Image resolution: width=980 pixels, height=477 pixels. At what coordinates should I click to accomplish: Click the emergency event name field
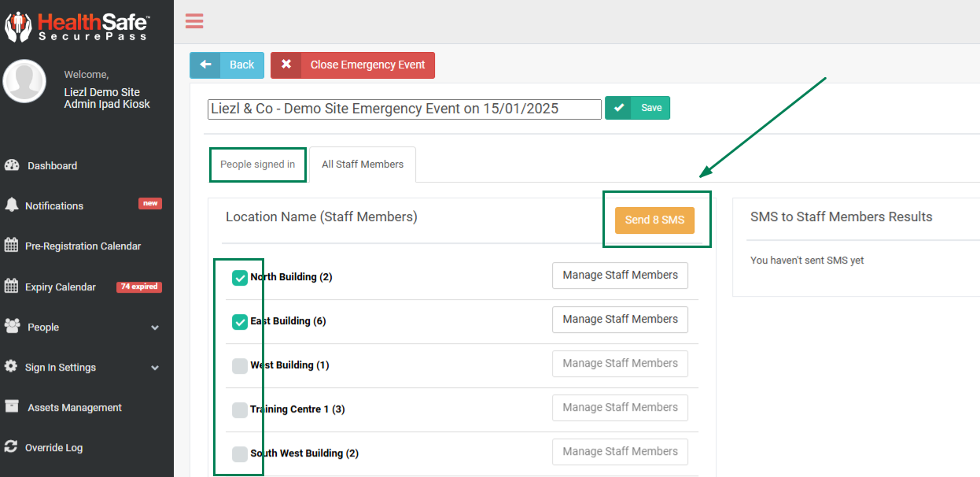(x=404, y=109)
